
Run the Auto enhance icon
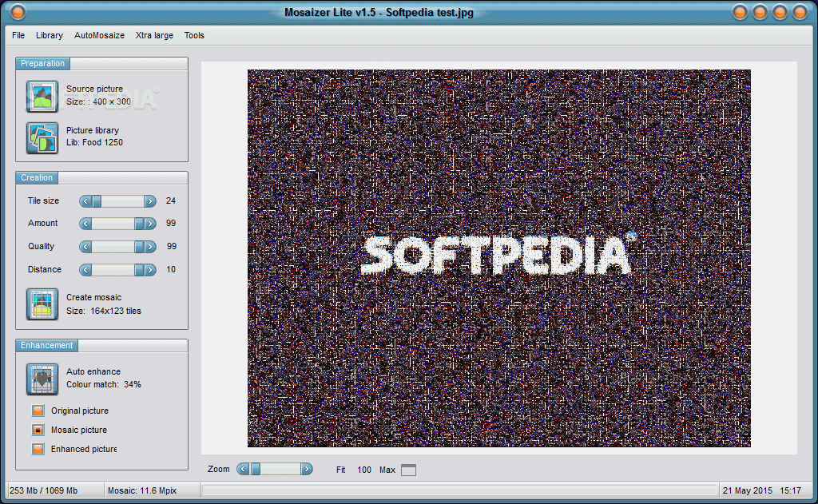click(x=42, y=379)
